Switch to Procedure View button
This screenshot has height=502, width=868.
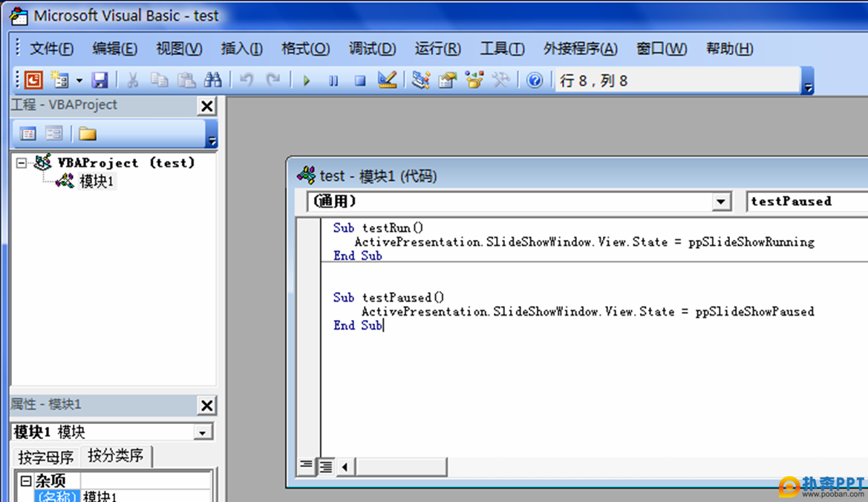(306, 466)
